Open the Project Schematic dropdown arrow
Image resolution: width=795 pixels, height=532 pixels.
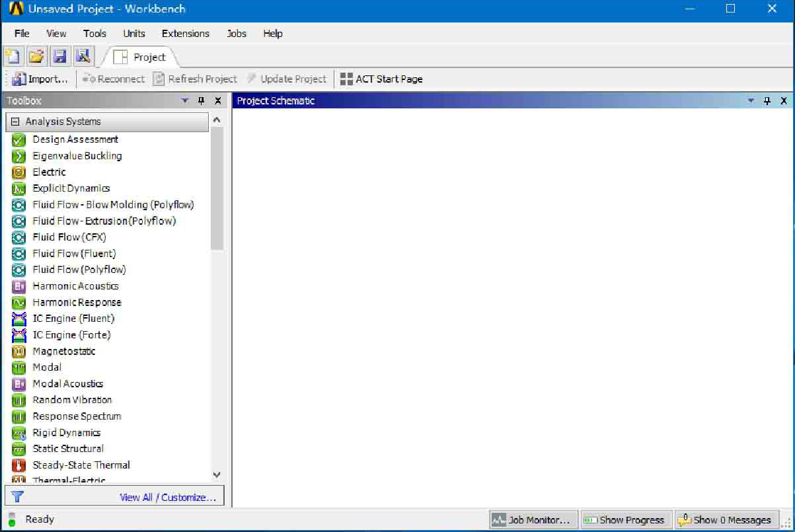(x=751, y=101)
